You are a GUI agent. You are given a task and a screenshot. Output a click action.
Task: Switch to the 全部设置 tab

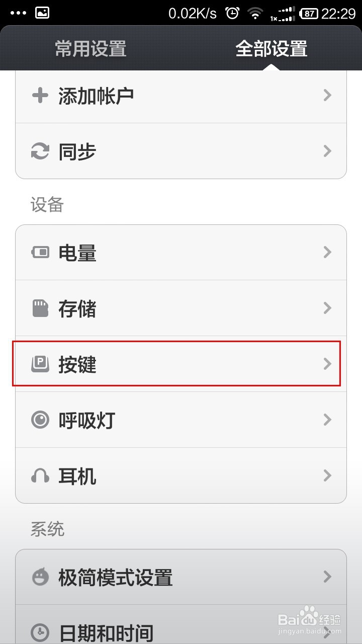point(271,49)
